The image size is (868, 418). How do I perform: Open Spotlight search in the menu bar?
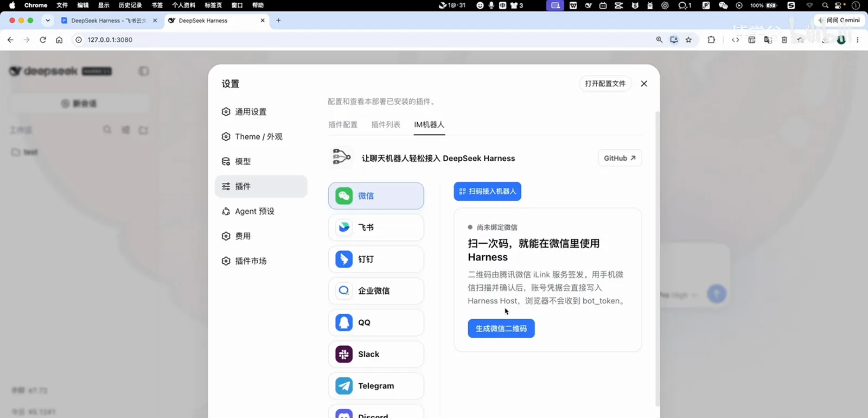coord(825,5)
